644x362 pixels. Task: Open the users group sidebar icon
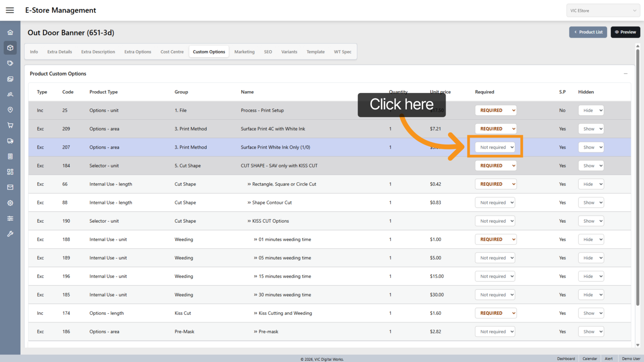click(x=10, y=94)
